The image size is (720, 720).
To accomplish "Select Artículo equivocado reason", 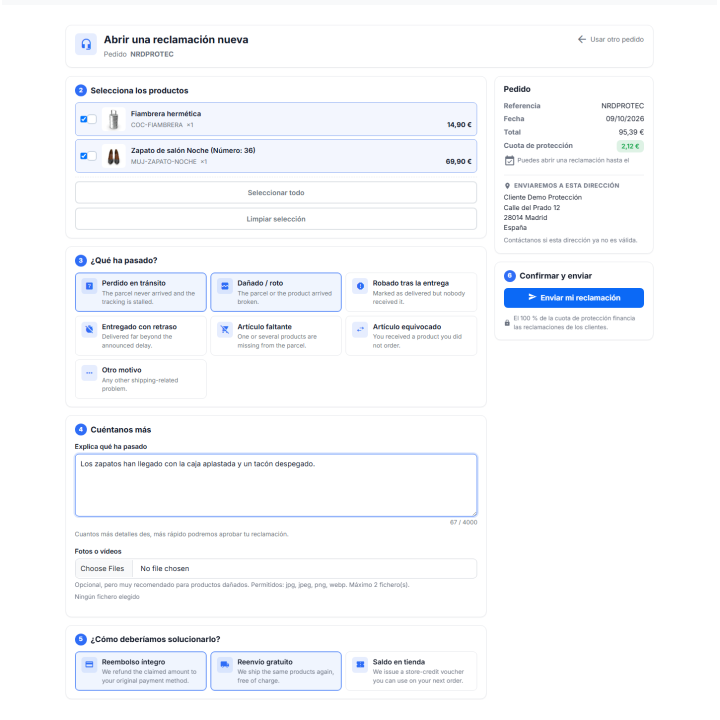I will [411, 336].
